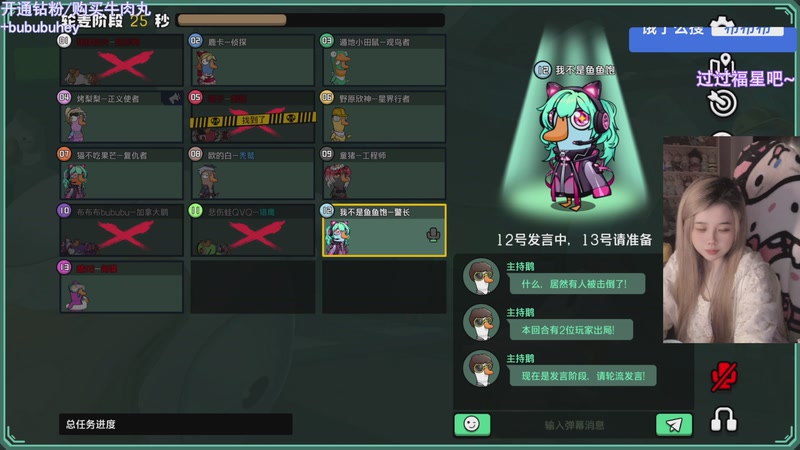Click the spotlighted speaker avatar 我不是鱼鱼饱
The image size is (800, 450).
click(577, 145)
